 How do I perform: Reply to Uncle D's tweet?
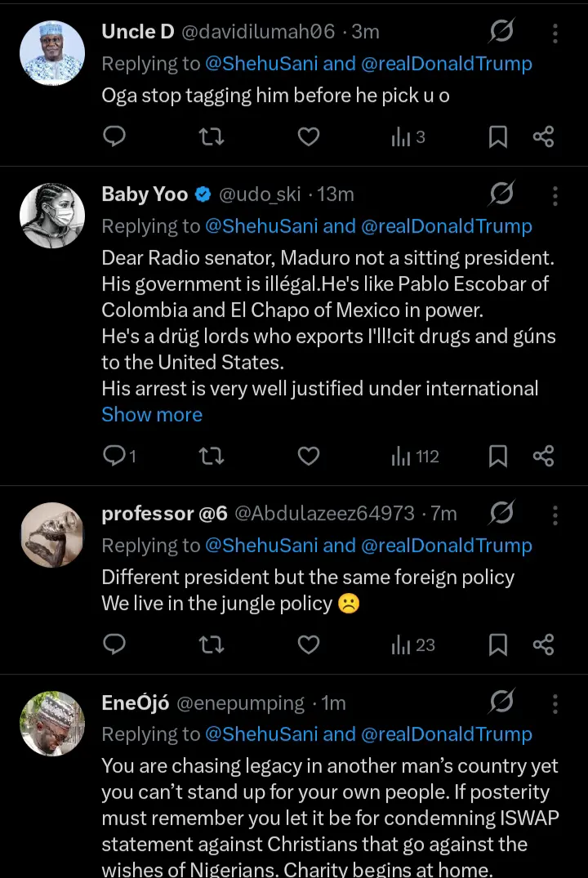tap(115, 137)
